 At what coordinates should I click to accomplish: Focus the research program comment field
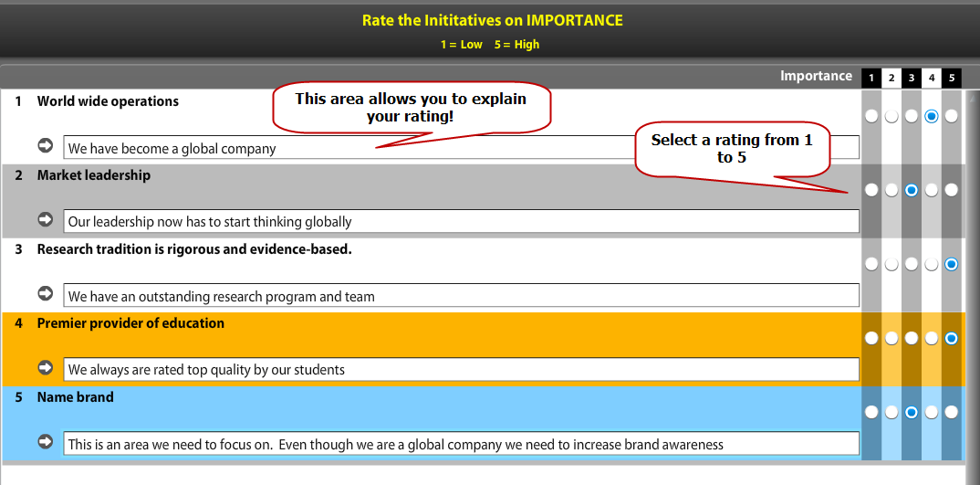[461, 296]
